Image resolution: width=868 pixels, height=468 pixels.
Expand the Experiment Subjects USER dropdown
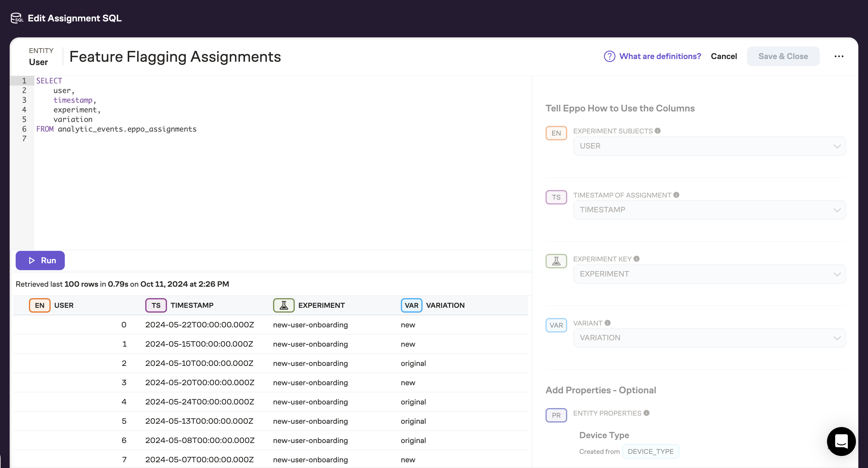pyautogui.click(x=709, y=146)
